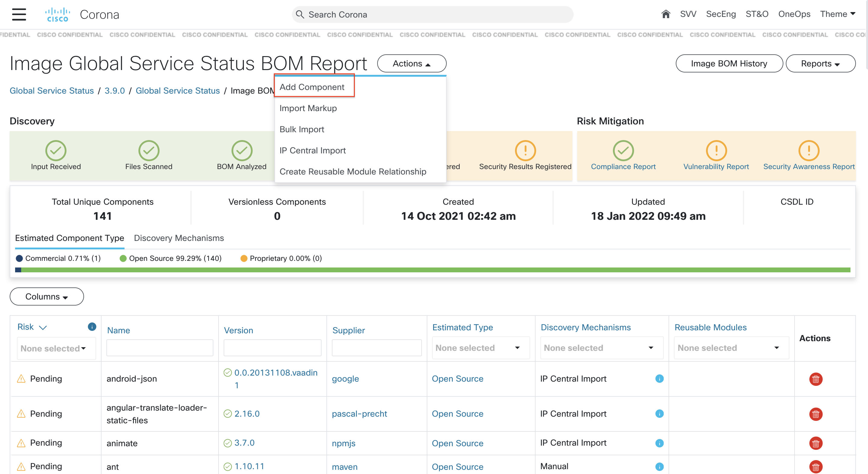Open Image BOM History
Image resolution: width=868 pixels, height=474 pixels.
coord(729,64)
